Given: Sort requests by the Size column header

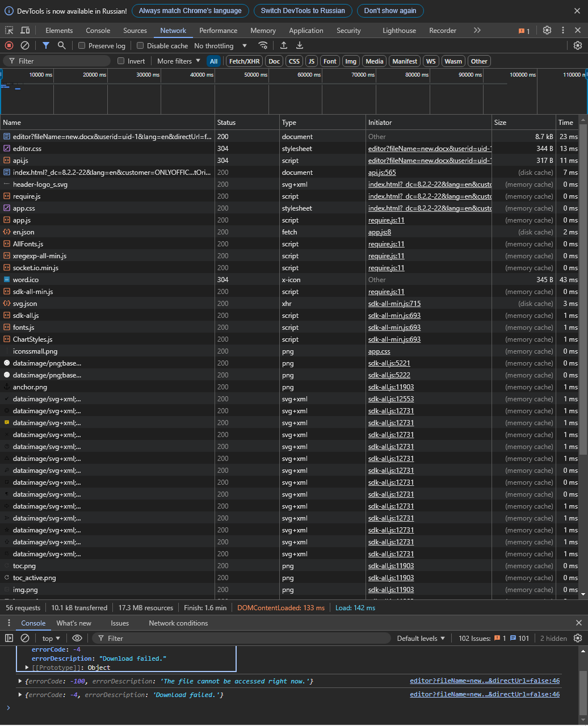Looking at the screenshot, I should pos(523,123).
